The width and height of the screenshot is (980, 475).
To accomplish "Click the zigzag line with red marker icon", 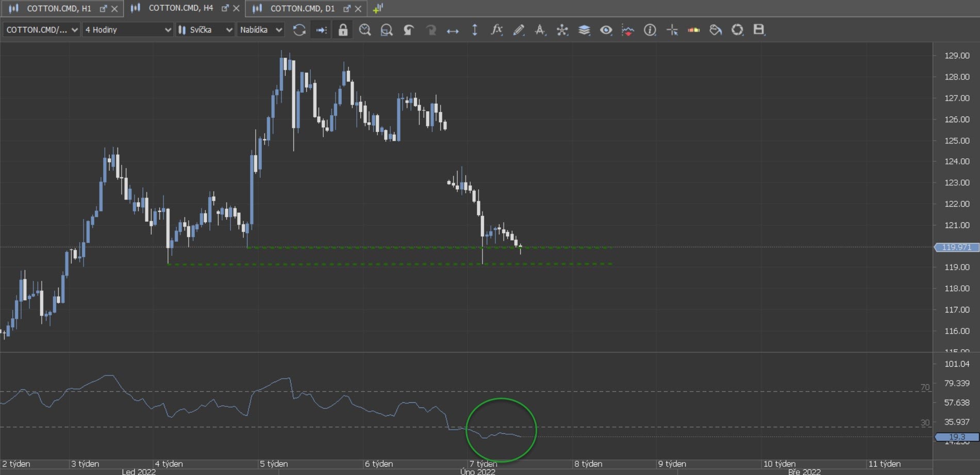I will [628, 30].
